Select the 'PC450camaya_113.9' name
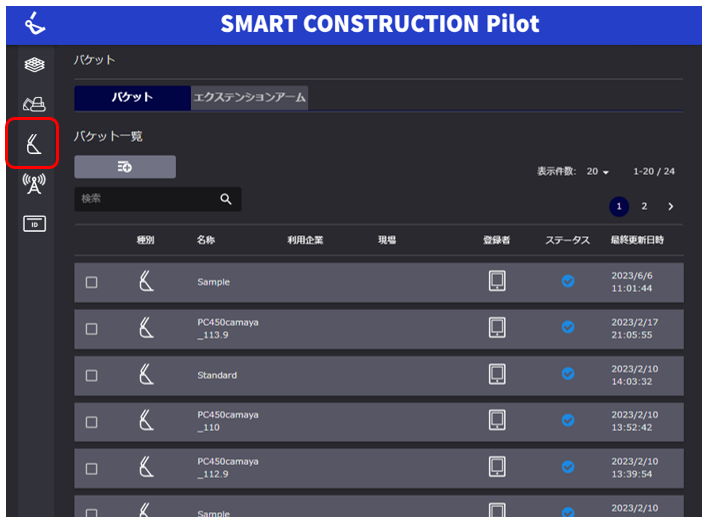This screenshot has height=523, width=706. point(228,329)
